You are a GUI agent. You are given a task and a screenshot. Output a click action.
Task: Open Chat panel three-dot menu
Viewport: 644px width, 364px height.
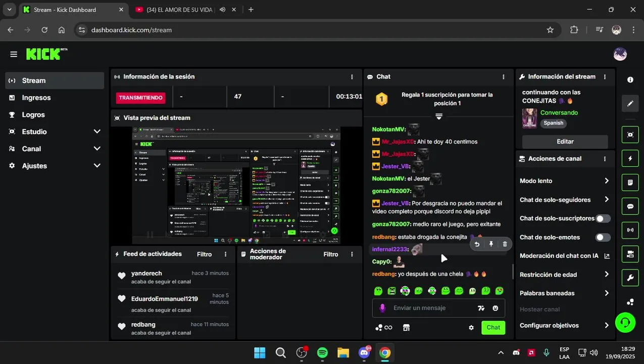(x=504, y=77)
